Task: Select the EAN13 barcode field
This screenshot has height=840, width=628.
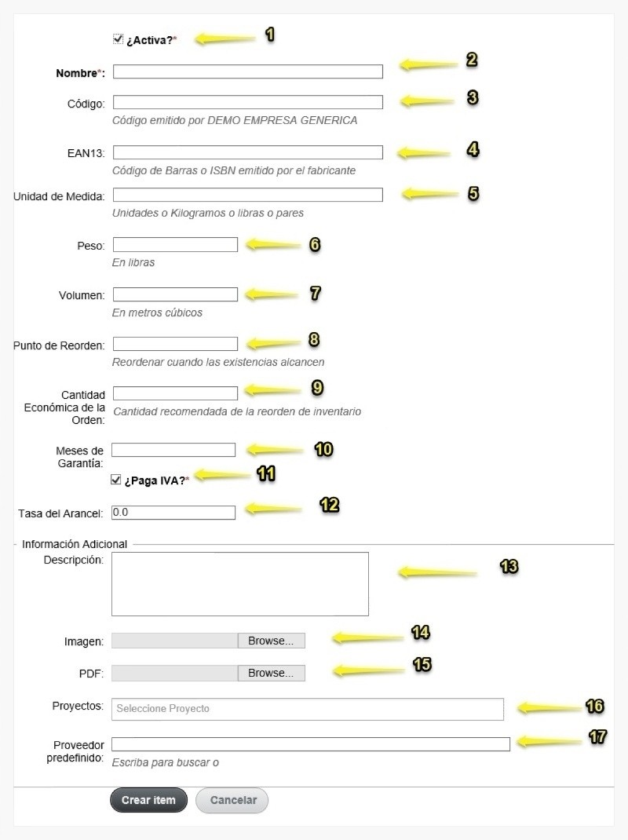Action: tap(247, 152)
